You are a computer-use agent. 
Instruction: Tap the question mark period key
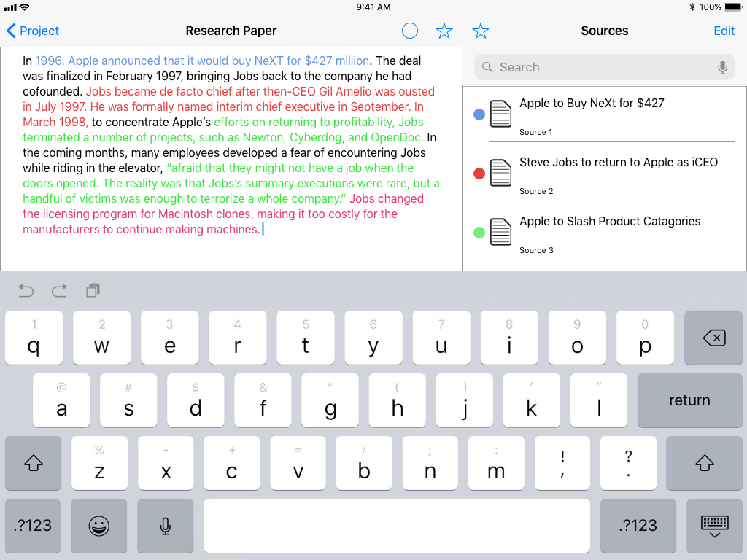click(628, 463)
